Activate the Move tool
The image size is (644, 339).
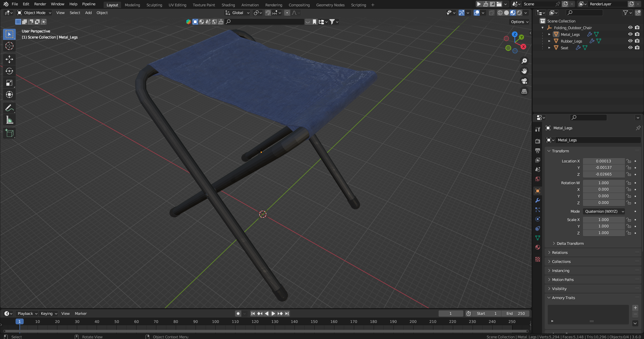click(9, 59)
